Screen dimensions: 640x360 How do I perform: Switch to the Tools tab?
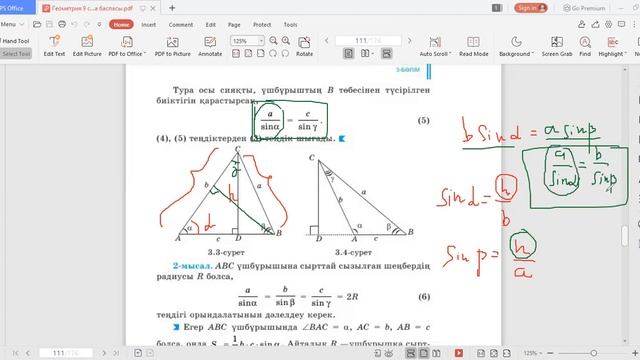click(x=290, y=24)
